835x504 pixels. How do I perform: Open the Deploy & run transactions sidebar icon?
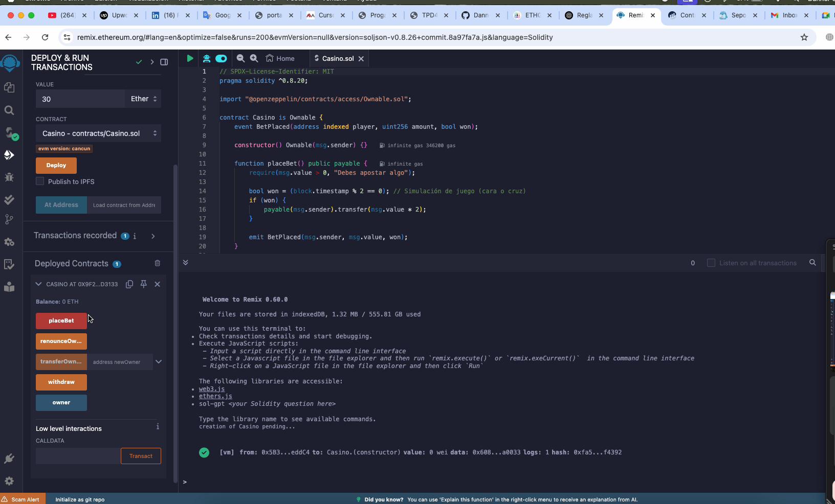(9, 155)
